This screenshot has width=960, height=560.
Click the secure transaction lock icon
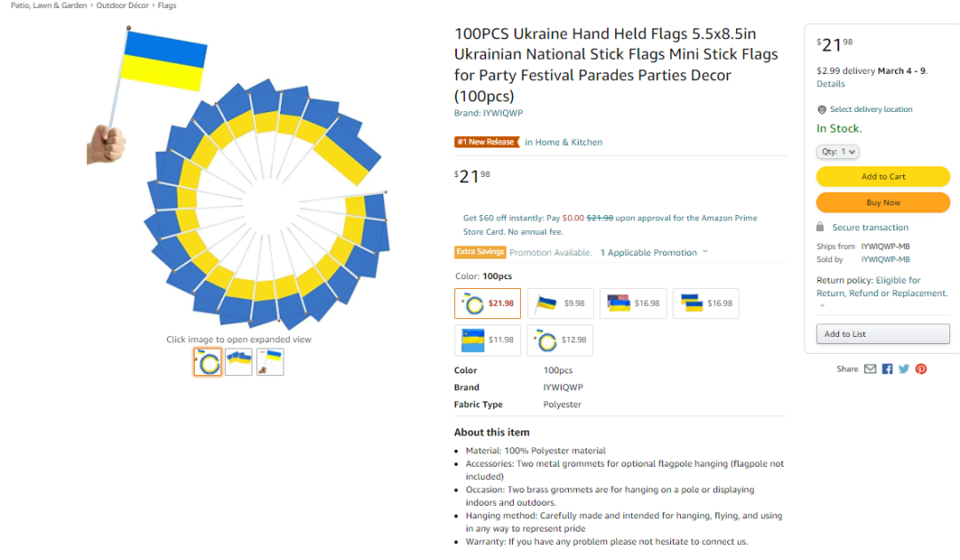pos(821,228)
